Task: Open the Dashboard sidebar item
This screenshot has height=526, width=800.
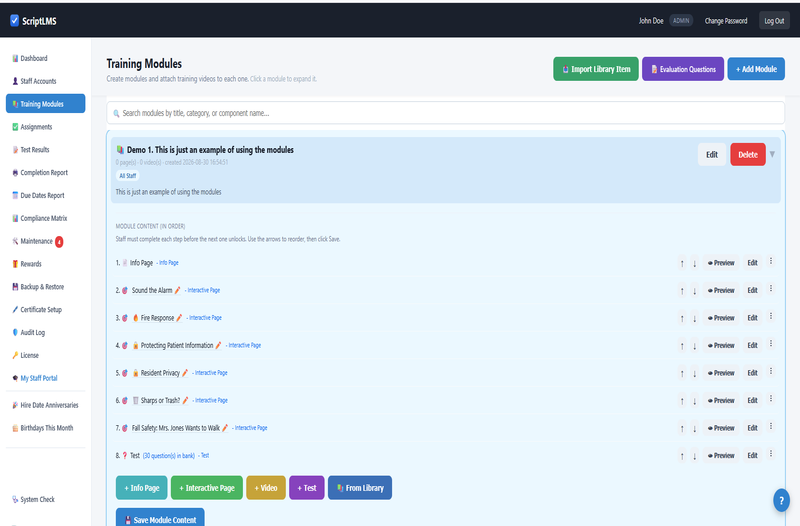Action: (45, 58)
